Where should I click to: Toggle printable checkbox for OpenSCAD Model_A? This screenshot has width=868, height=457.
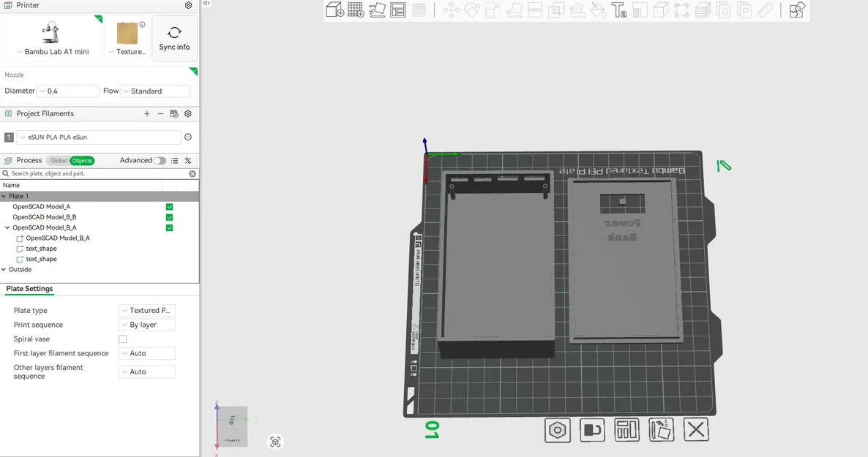tap(169, 207)
